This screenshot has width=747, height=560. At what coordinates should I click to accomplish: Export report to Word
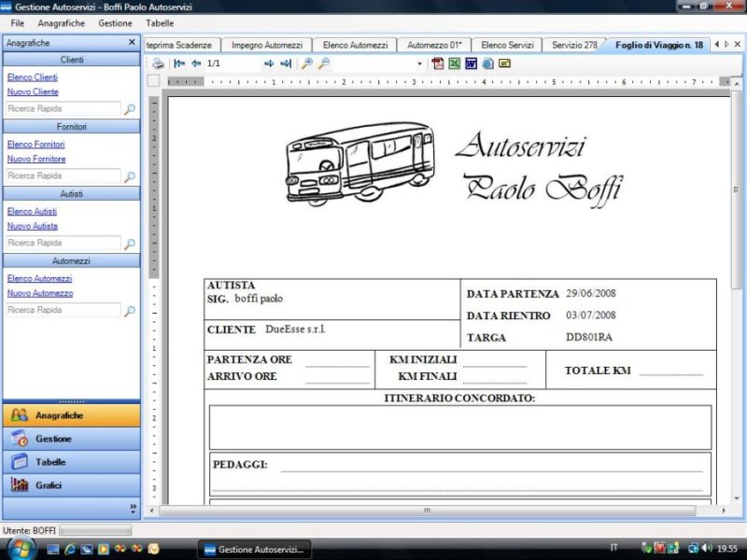(471, 63)
